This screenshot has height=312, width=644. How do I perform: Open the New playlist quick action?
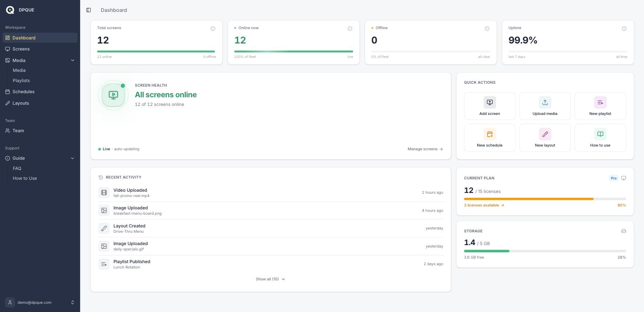pyautogui.click(x=600, y=106)
